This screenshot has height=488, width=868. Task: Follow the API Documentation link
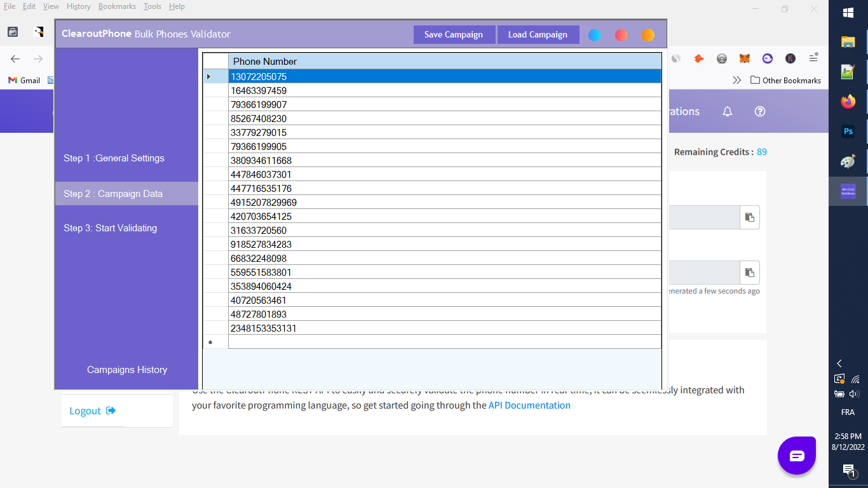529,405
